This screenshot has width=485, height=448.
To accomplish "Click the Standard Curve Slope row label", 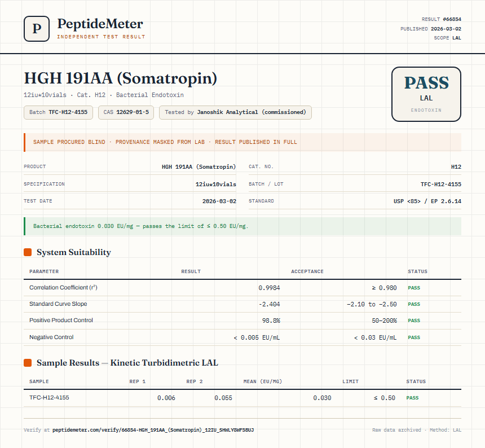I will pos(58,304).
